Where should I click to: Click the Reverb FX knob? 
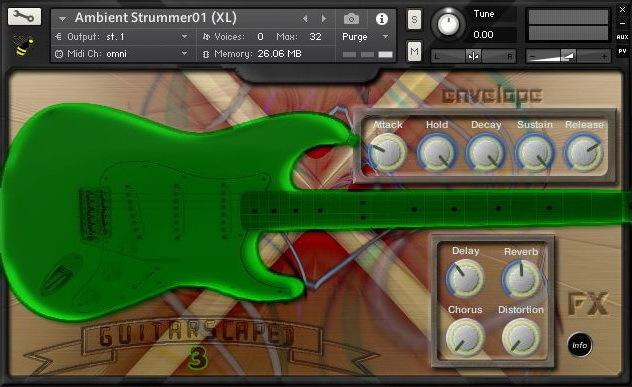tap(521, 279)
